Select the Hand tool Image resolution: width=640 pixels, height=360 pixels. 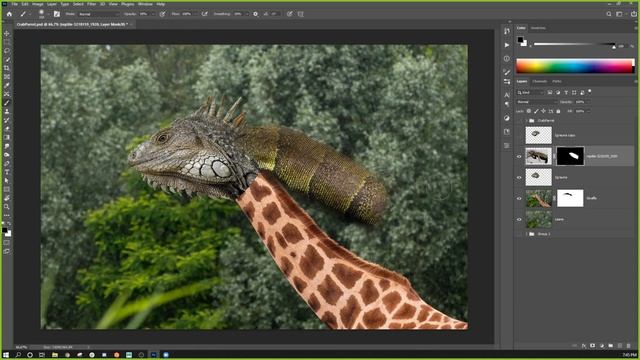7,198
